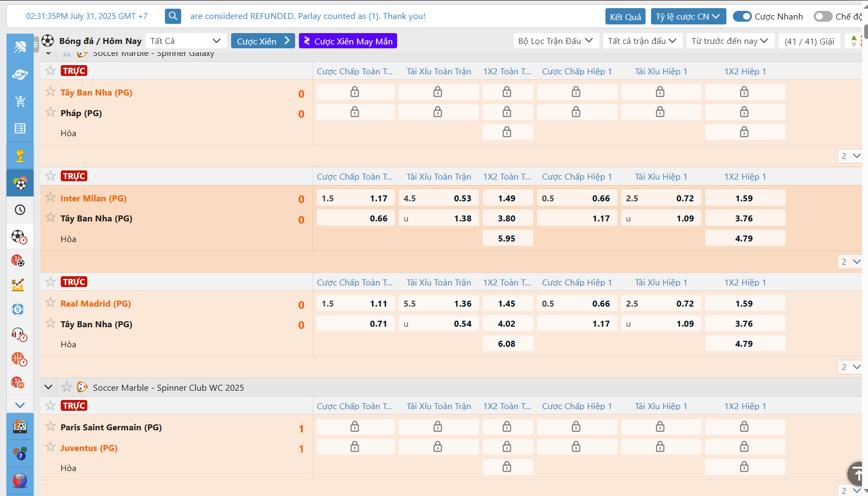The width and height of the screenshot is (868, 496).
Task: Open the shopping cart sidebar icon
Action: click(x=20, y=101)
